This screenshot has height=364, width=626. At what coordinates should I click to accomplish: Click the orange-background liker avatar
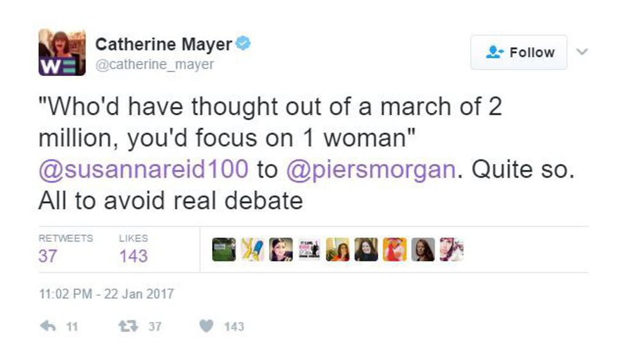click(395, 249)
